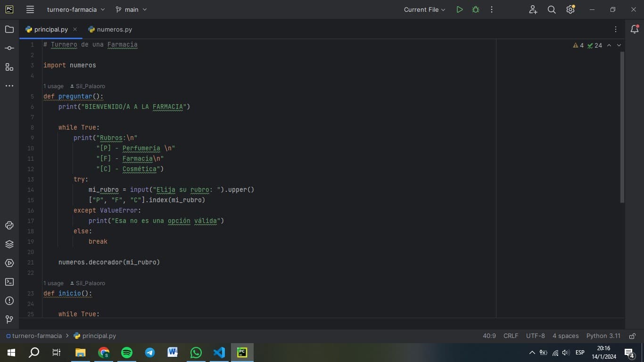Toggle read-only lock icon in status bar
The height and width of the screenshot is (362, 644).
[632, 336]
